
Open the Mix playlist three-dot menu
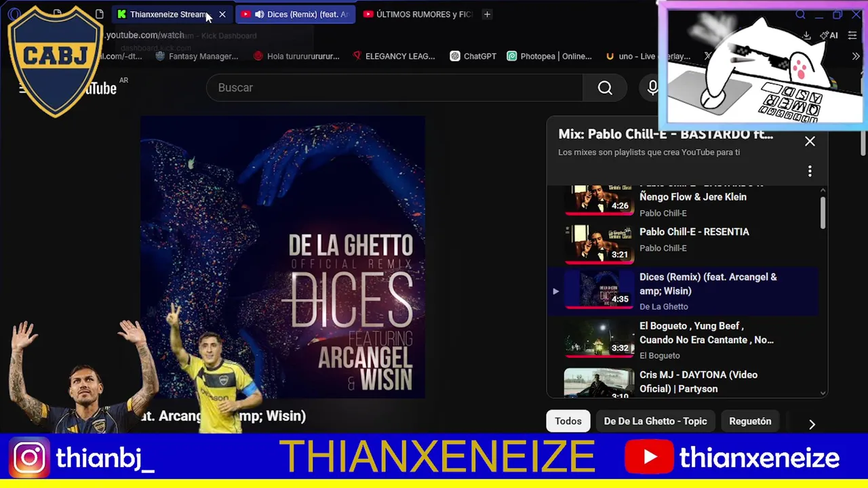point(810,171)
